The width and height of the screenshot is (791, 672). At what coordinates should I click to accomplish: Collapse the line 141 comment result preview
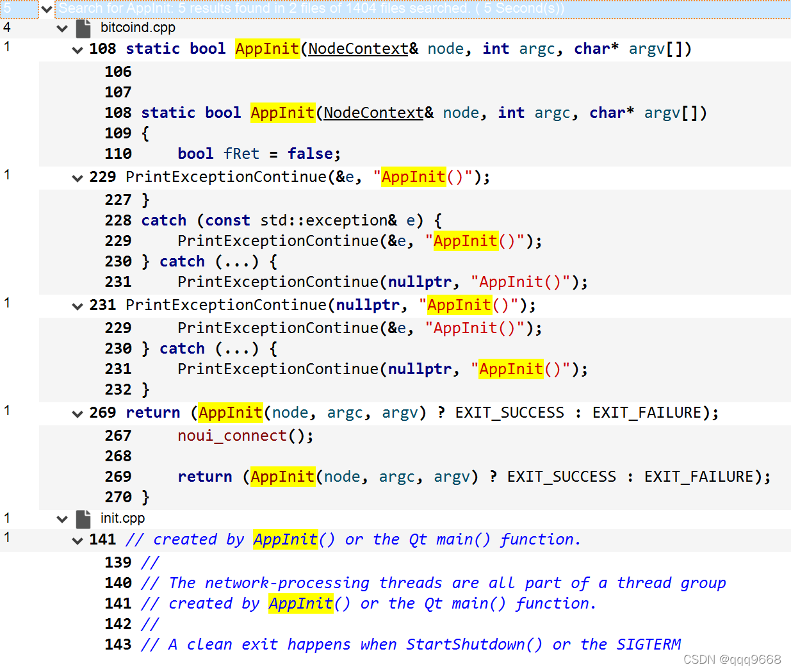77,539
